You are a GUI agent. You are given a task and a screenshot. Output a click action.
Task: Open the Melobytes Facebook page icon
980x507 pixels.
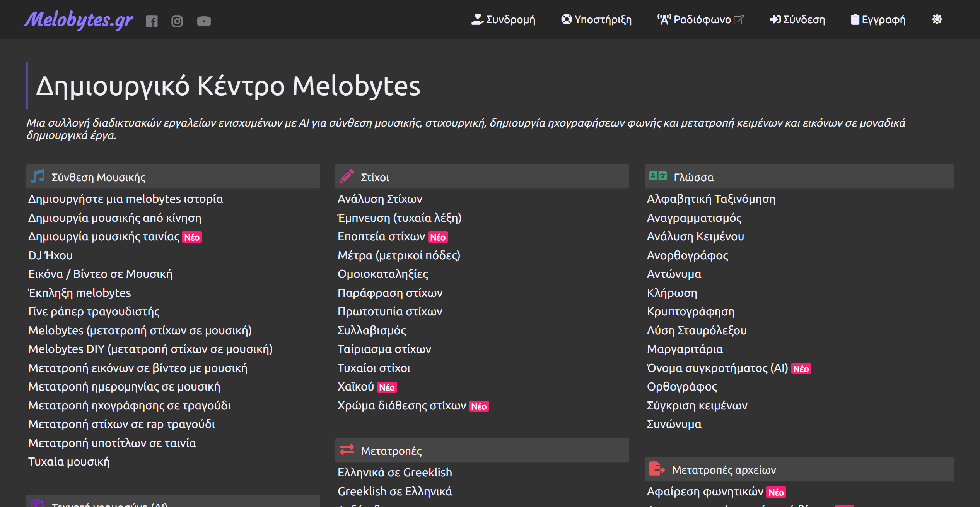point(152,21)
